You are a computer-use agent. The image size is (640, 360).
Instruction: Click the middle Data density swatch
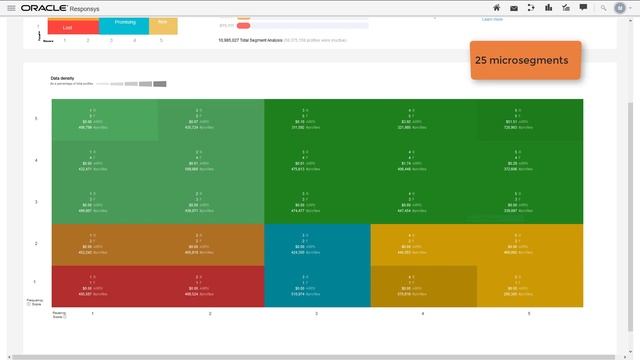pyautogui.click(x=131, y=84)
